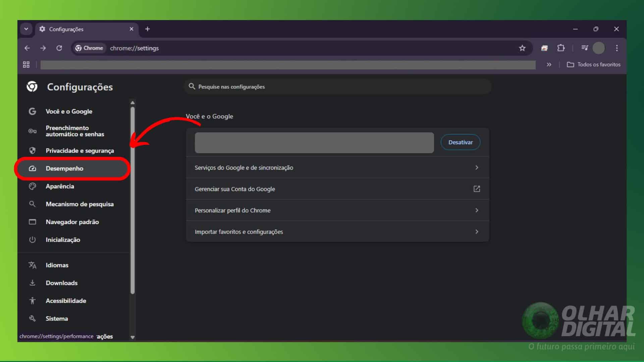The width and height of the screenshot is (644, 362).
Task: Open Serviços do Google e de sincronização
Action: [337, 168]
